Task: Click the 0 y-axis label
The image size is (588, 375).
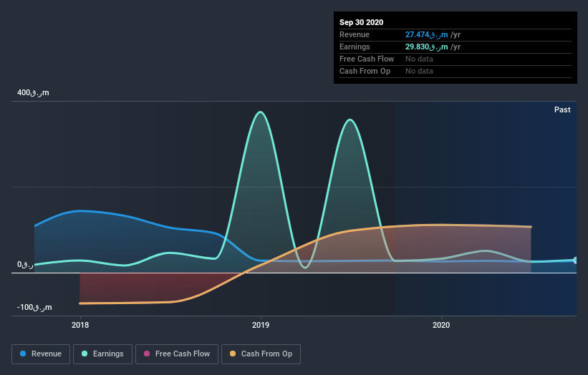Action: (25, 265)
